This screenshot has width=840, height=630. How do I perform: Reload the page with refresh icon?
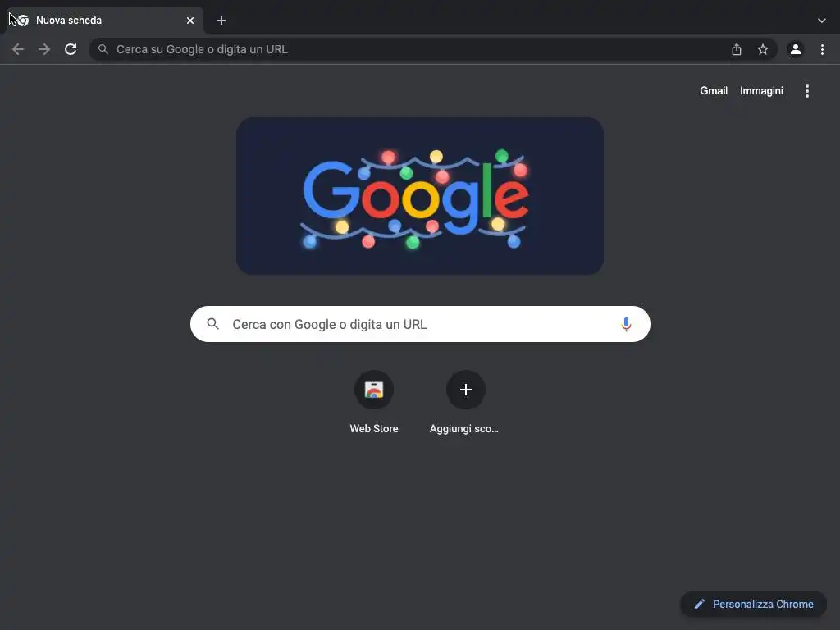(71, 49)
